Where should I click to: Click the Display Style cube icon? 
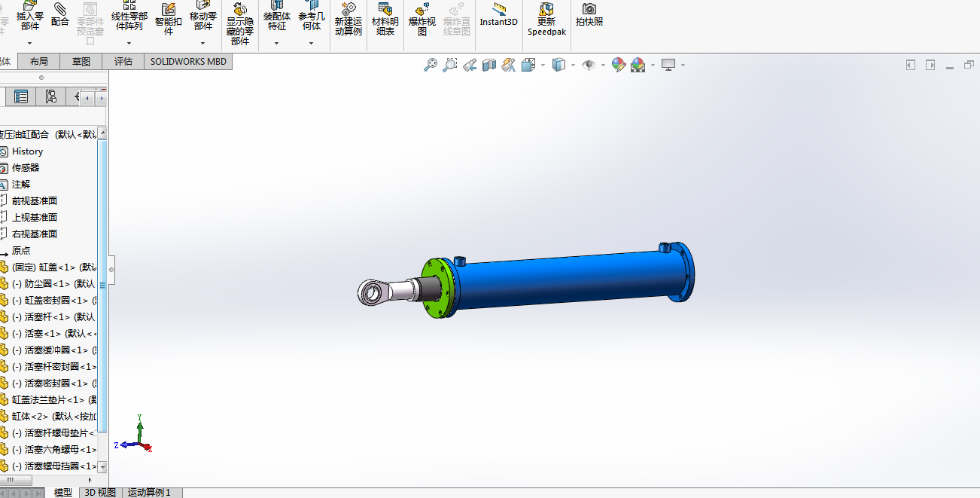(558, 66)
